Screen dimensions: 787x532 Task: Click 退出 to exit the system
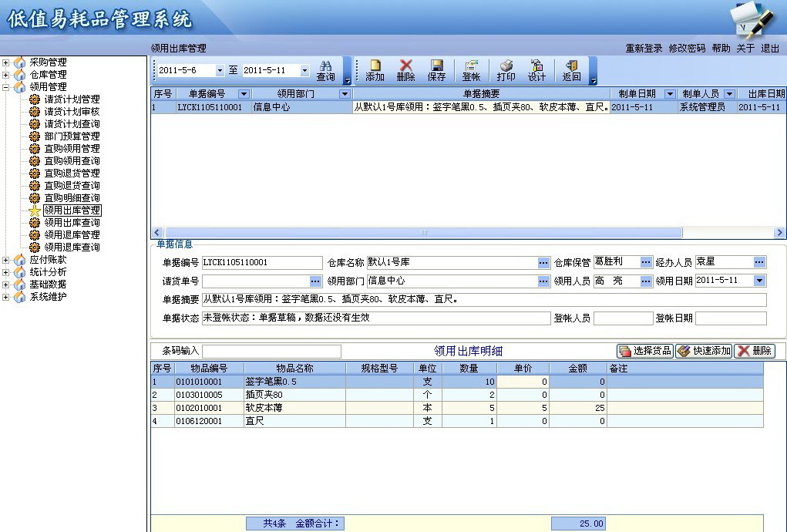[x=770, y=48]
